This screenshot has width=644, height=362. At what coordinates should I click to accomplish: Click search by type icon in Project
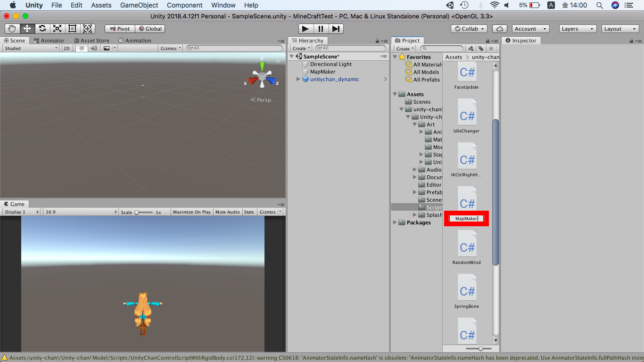471,48
